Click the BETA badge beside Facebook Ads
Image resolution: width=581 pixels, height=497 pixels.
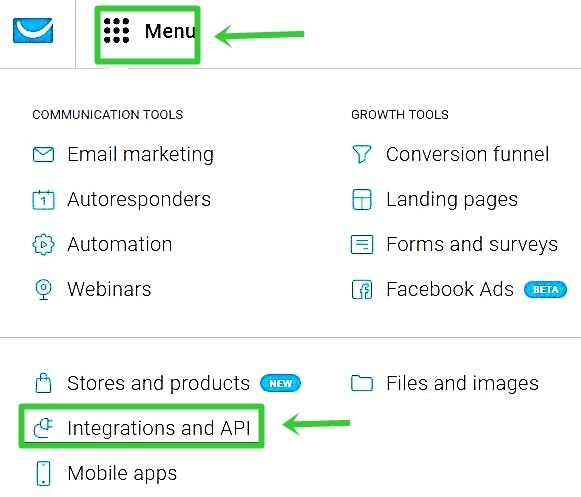click(x=545, y=289)
